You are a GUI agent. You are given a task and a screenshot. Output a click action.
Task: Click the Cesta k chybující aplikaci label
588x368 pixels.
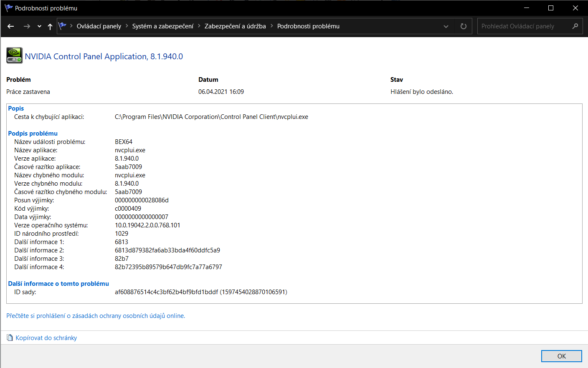coord(49,117)
